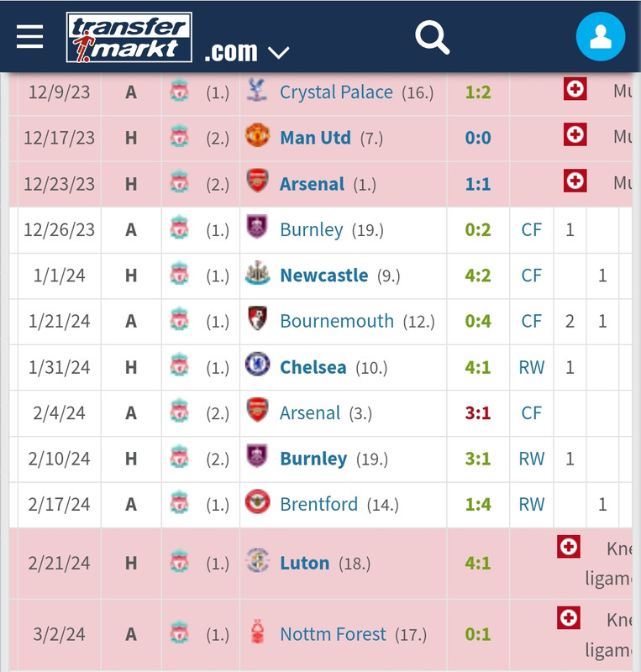Open the 4:2 Newcastle match result
This screenshot has height=672, width=641.
(478, 276)
